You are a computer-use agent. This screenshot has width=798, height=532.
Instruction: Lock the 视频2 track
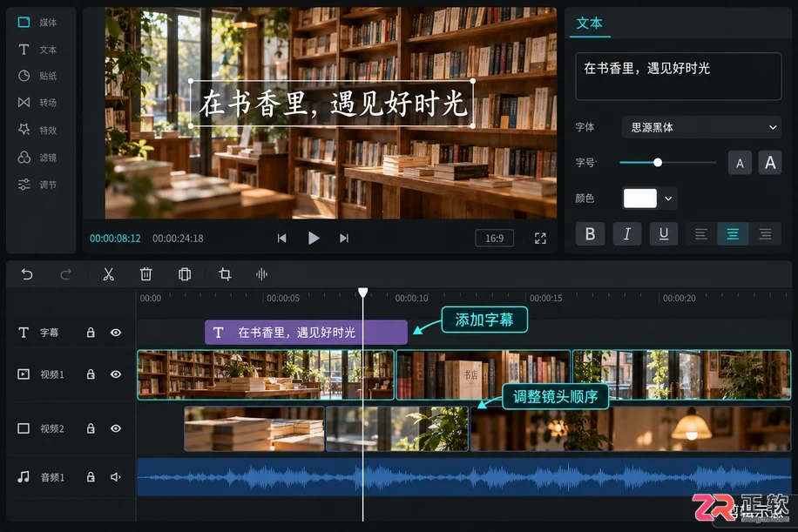point(91,428)
